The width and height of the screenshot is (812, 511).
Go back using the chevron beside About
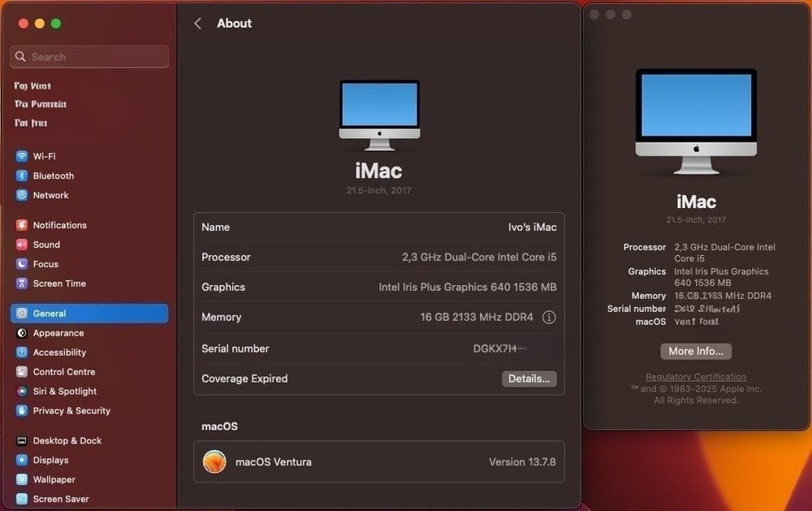click(198, 24)
